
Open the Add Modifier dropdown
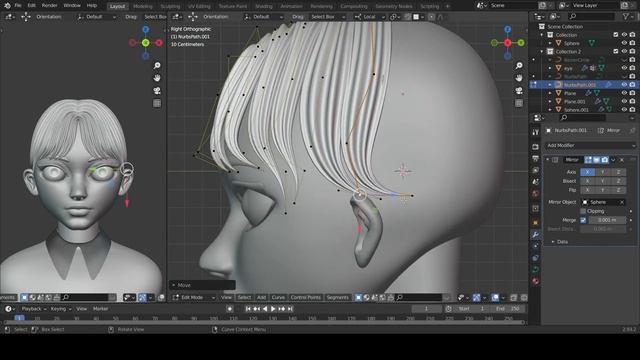point(590,145)
